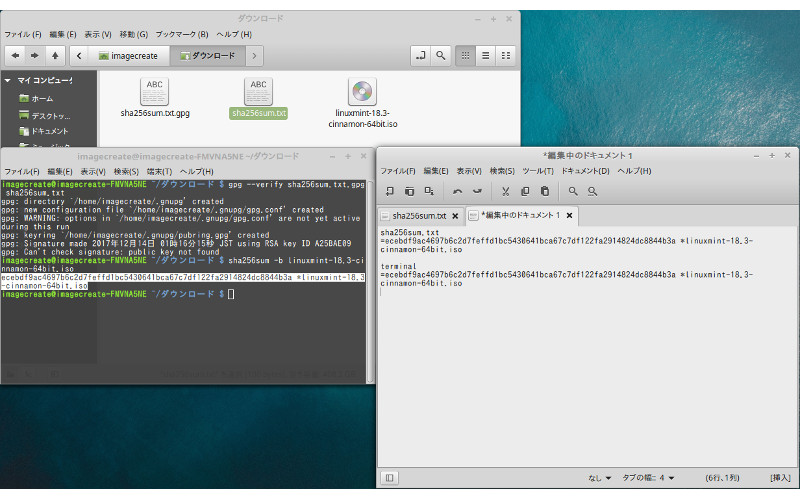Click 'terminal' line in editor text
This screenshot has width=800, height=500.
398,266
